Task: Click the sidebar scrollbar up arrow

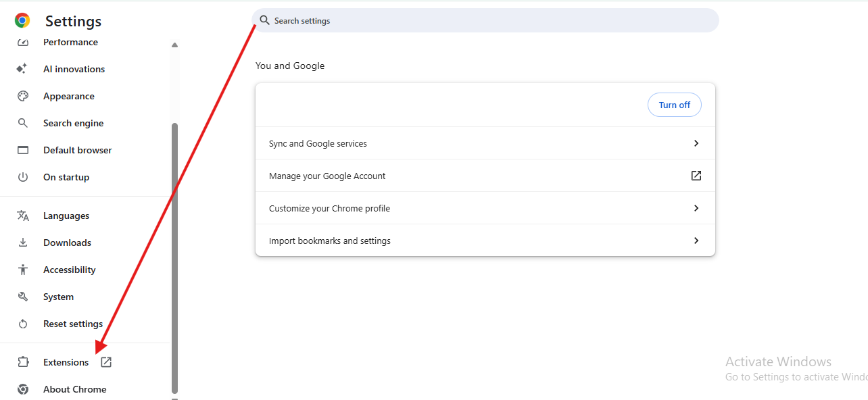Action: (175, 45)
